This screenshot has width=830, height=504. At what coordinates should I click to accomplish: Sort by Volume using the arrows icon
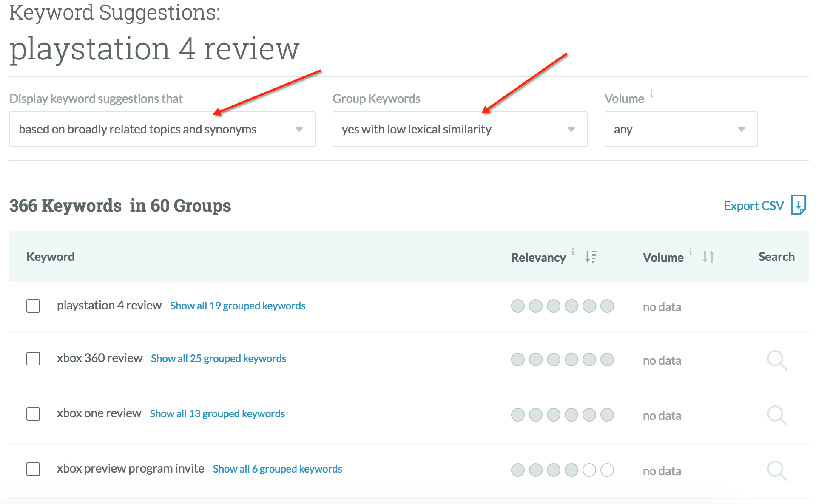(x=708, y=257)
